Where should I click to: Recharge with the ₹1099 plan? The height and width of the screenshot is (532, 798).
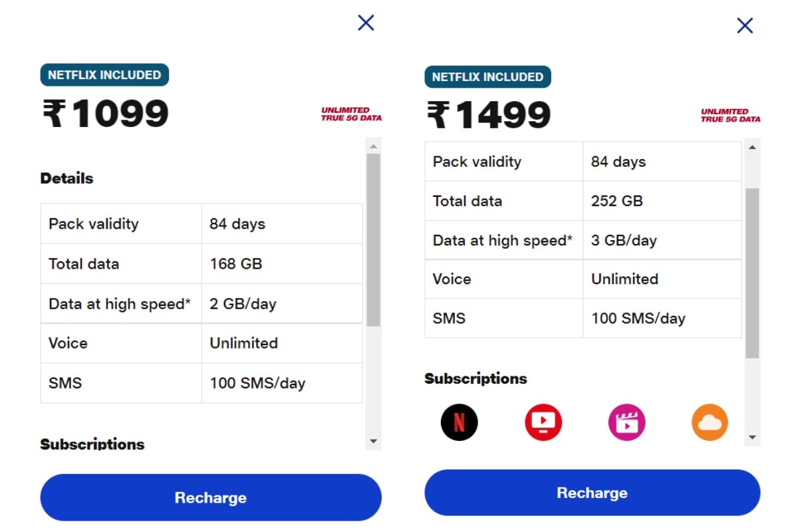pyautogui.click(x=211, y=497)
